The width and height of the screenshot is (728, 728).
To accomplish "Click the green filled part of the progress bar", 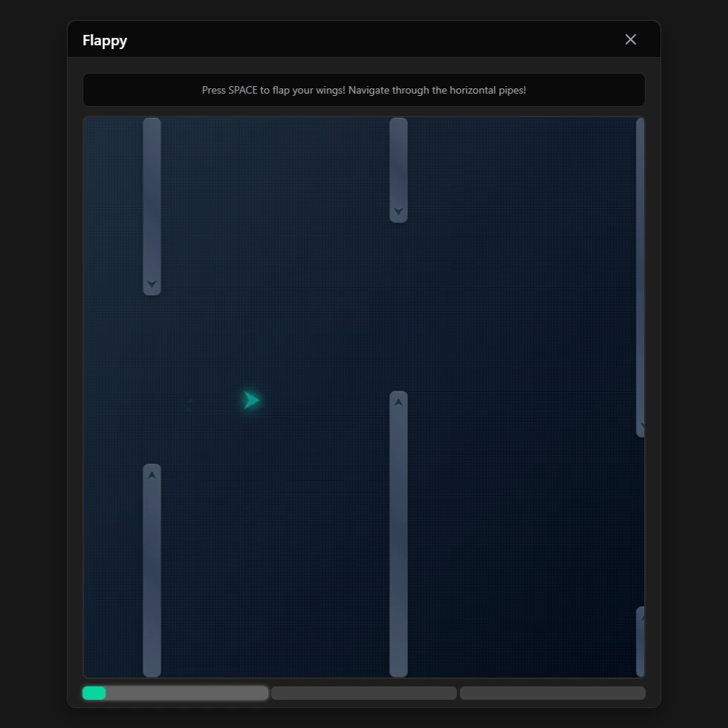I will coord(94,693).
